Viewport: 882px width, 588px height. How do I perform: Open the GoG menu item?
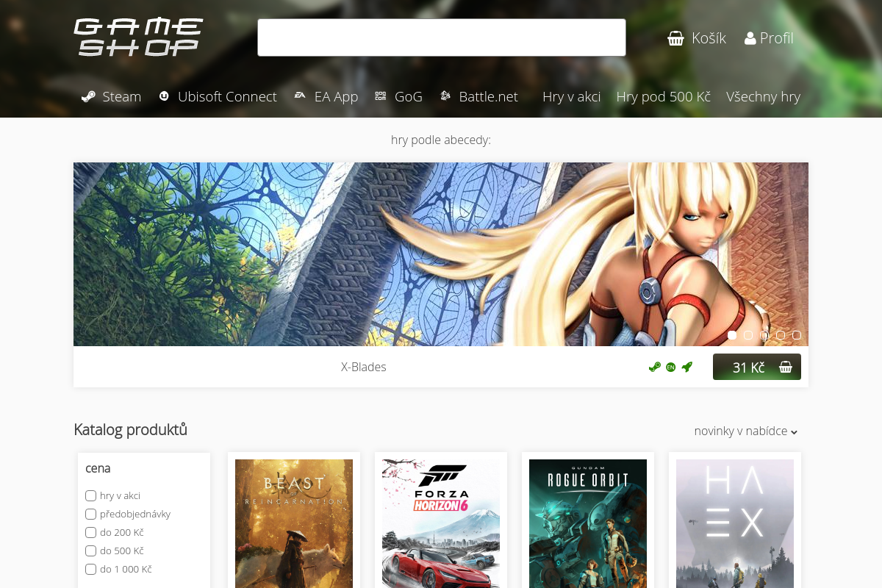(x=399, y=96)
